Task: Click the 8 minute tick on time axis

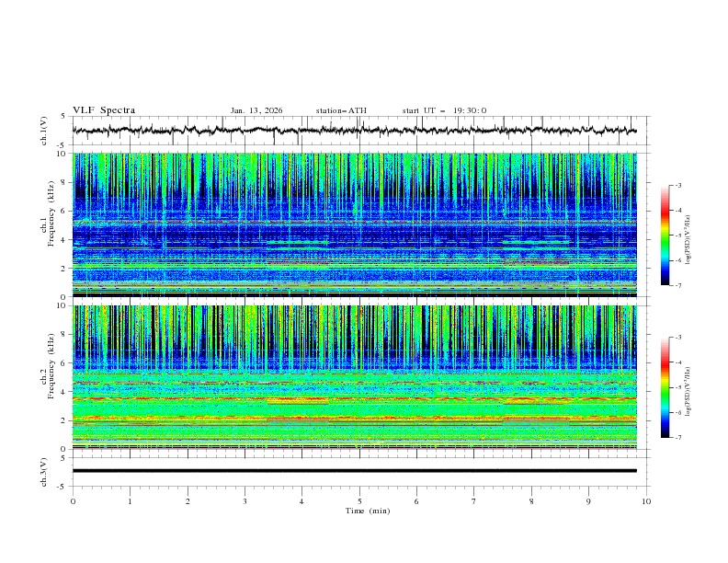Action: pos(531,502)
